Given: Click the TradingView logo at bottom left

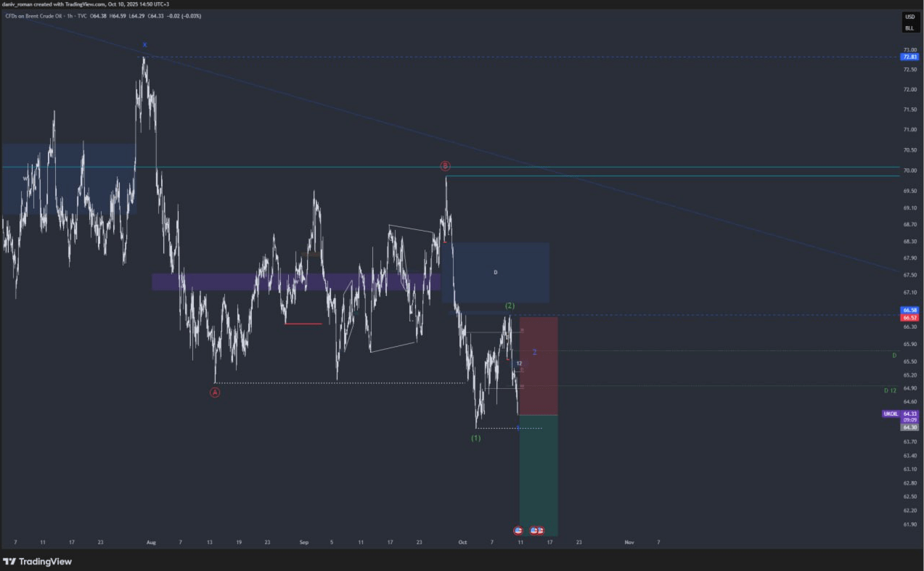Looking at the screenshot, I should (x=37, y=562).
